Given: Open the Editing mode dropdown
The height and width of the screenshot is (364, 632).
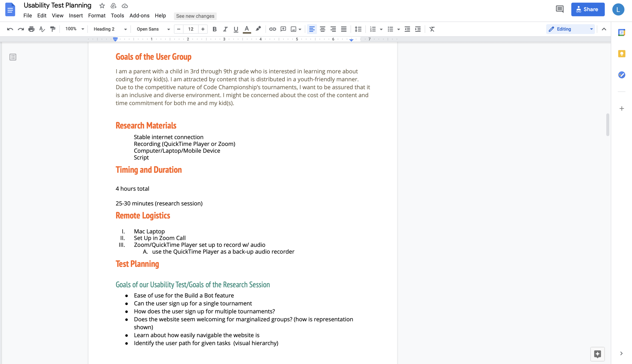Looking at the screenshot, I should (570, 29).
